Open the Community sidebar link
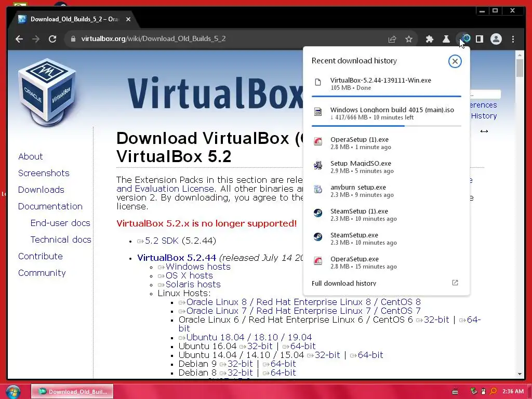This screenshot has height=399, width=532. [x=42, y=273]
